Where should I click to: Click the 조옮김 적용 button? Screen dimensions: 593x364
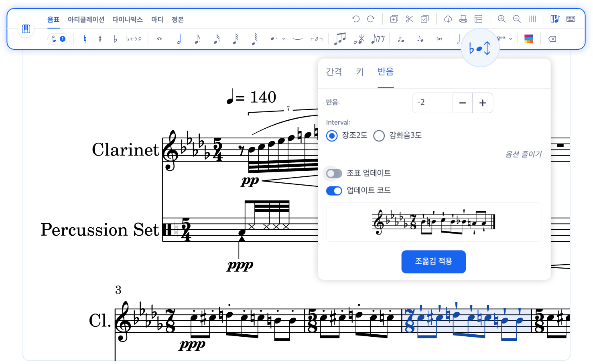click(433, 262)
